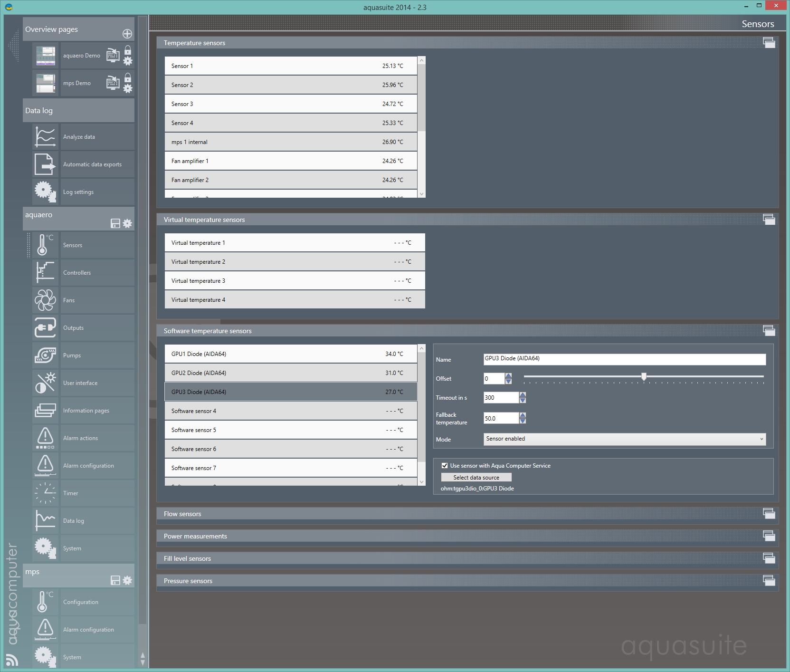Open Information pages menu item
Screen dimensions: 790x672
point(86,411)
